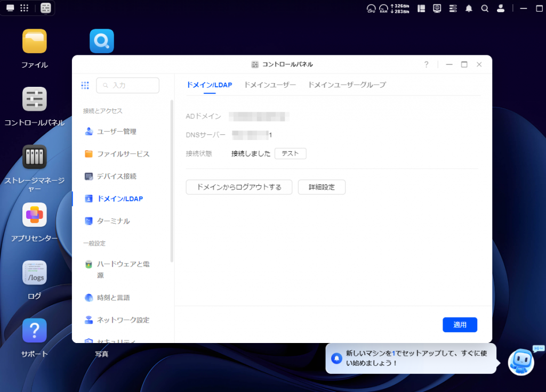
Task: Open the アプリセンター desktop icon
Action: (35, 215)
